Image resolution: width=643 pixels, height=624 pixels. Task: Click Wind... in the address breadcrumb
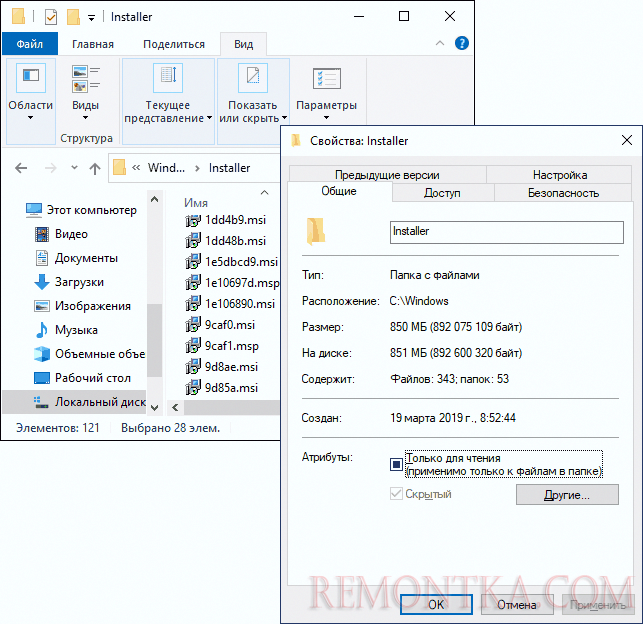(x=166, y=168)
